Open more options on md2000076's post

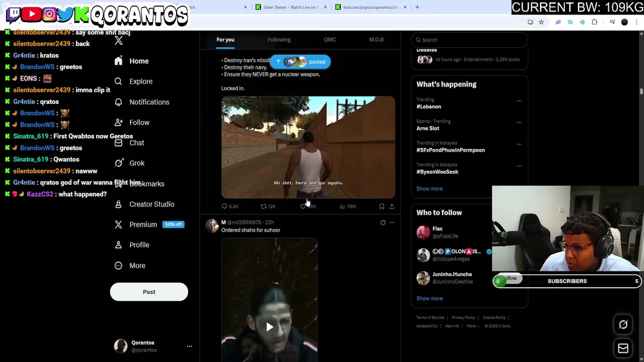(x=392, y=222)
